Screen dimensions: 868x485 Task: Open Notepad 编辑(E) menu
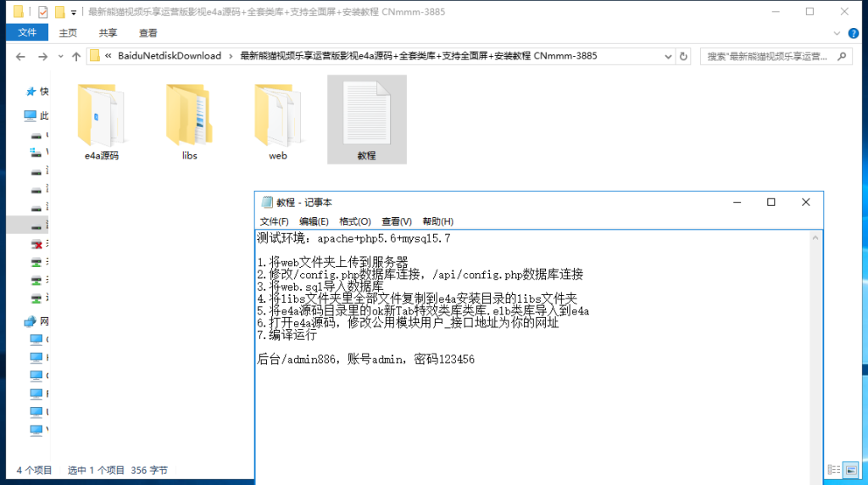tap(314, 221)
